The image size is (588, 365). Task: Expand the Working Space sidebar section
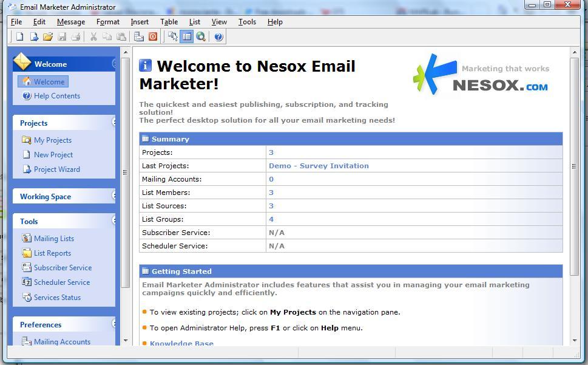pyautogui.click(x=114, y=195)
